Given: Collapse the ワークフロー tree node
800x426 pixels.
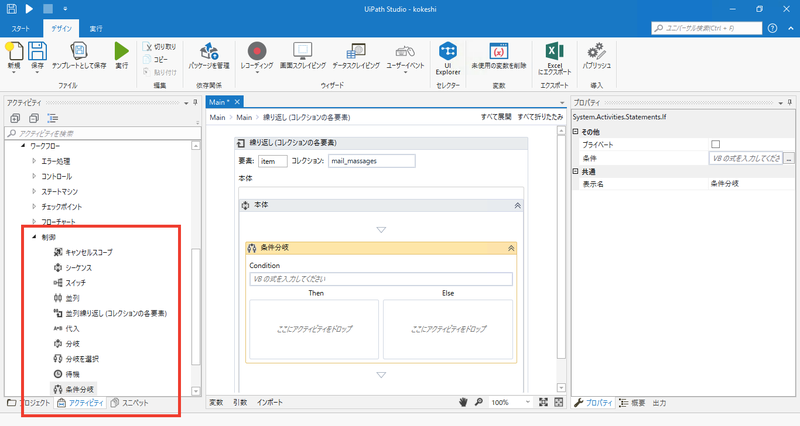Looking at the screenshot, I should 23,146.
